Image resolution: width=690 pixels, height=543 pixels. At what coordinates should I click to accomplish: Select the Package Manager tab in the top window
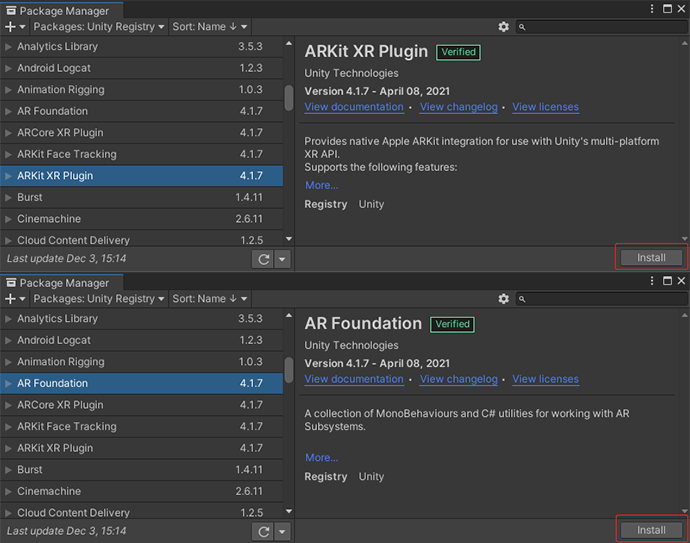(x=62, y=11)
